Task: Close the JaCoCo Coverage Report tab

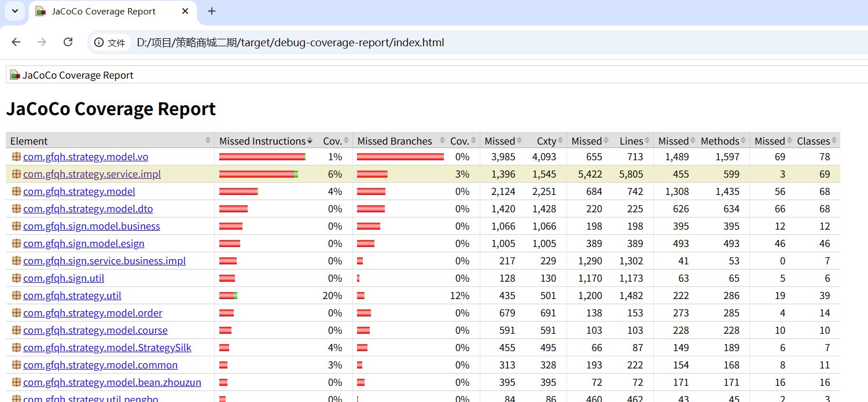Action: tap(185, 11)
